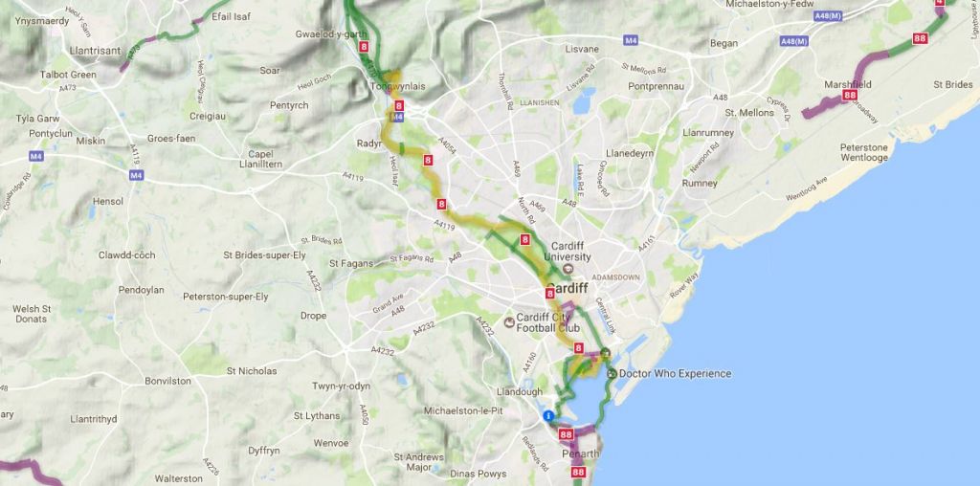Select route 8 marker nearest Radyr
This screenshot has height=486, width=980.
tap(428, 161)
